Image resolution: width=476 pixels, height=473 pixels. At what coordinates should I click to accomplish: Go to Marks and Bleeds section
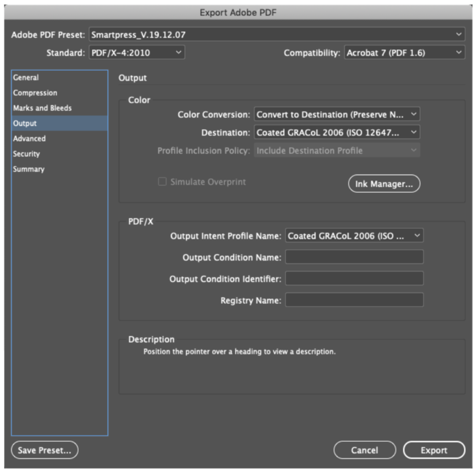tap(59, 108)
